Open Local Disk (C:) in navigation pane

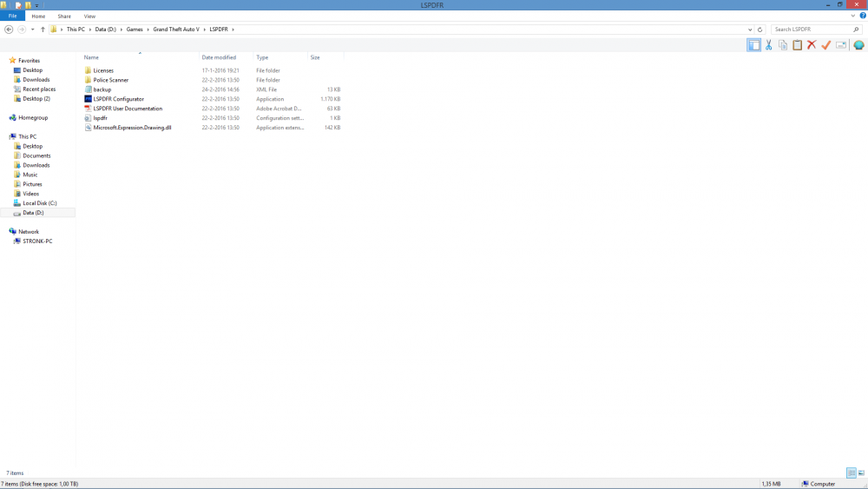click(39, 203)
